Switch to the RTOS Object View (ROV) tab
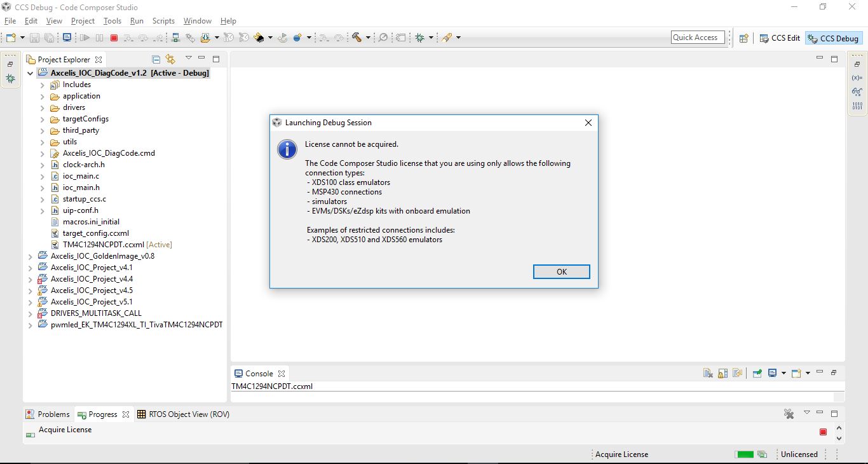This screenshot has width=868, height=464. pyautogui.click(x=183, y=414)
